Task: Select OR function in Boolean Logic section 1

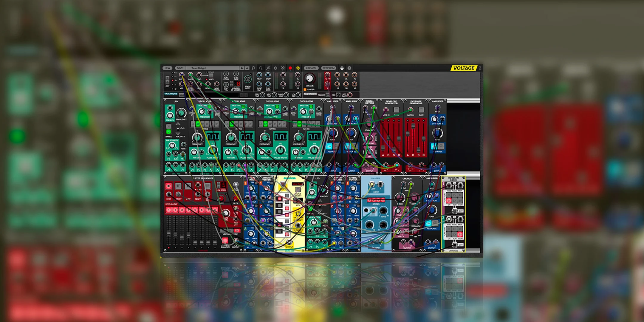Action: 449,201
